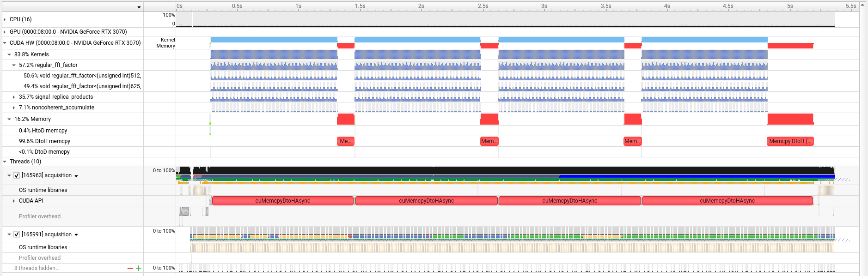Expand the CUDA API row
The width and height of the screenshot is (868, 276).
coord(14,201)
